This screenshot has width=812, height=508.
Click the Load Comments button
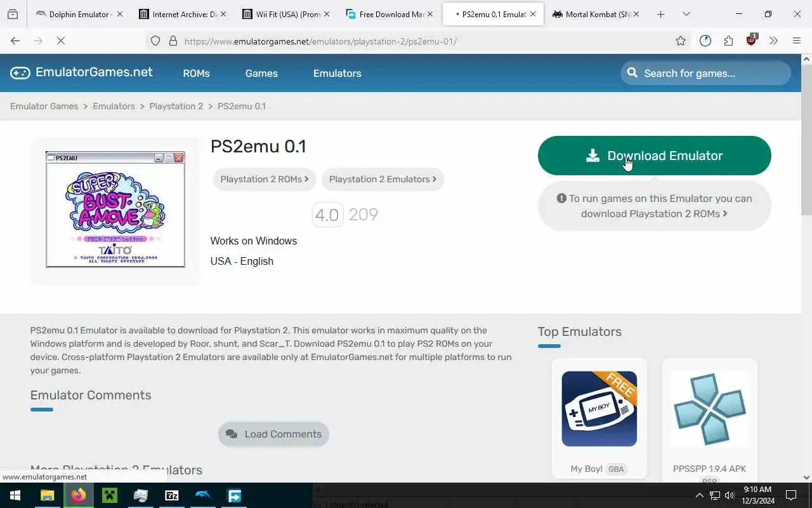pos(273,434)
